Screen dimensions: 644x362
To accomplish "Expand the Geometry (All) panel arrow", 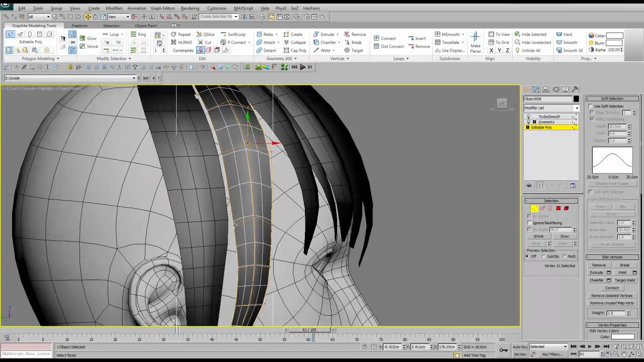I will point(296,58).
